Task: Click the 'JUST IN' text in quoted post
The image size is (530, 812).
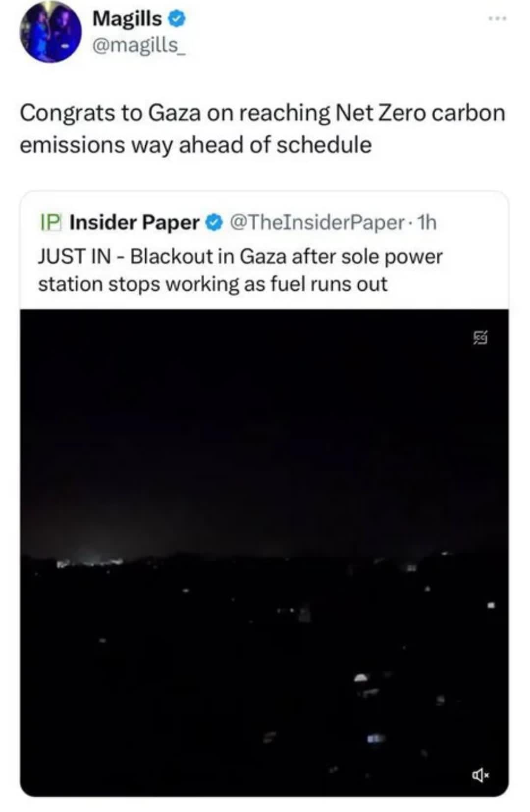Action: point(74,256)
